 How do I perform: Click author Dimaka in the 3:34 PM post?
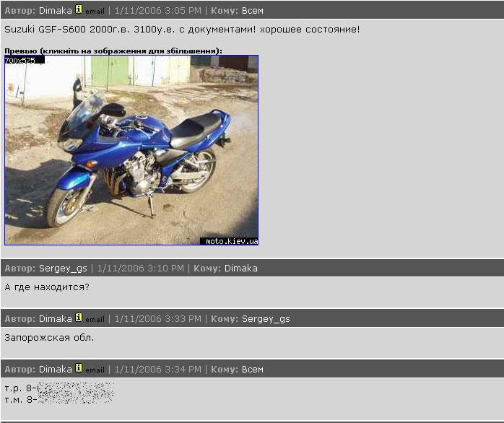pos(56,370)
